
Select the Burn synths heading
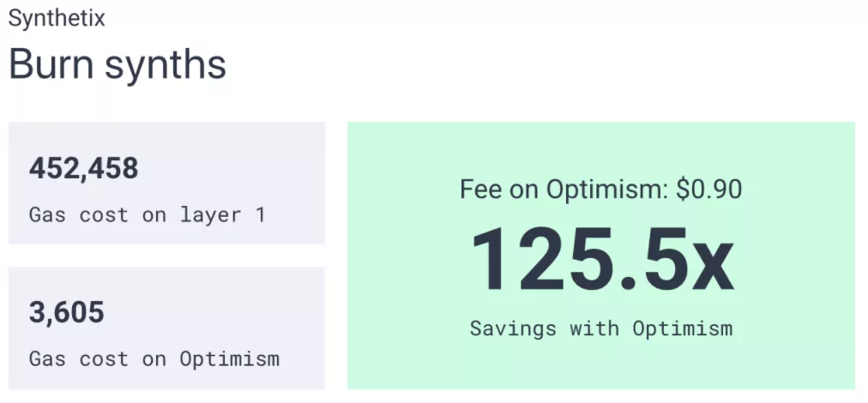click(x=118, y=64)
